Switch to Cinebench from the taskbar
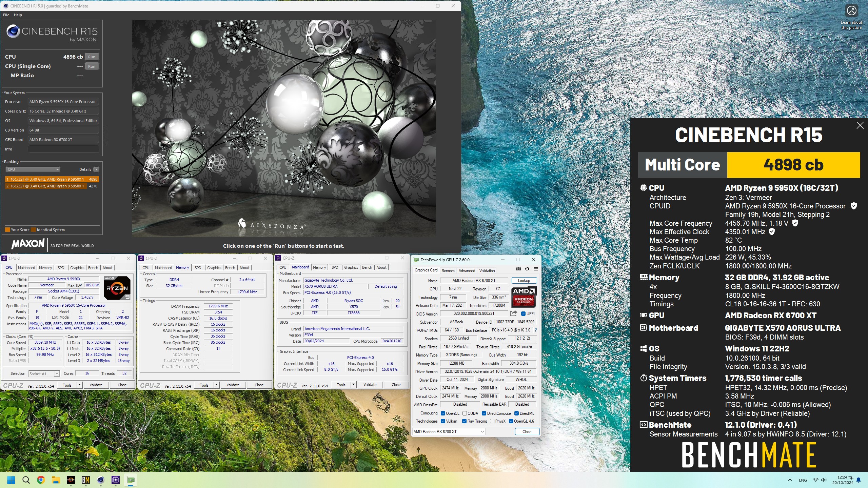 click(x=100, y=480)
